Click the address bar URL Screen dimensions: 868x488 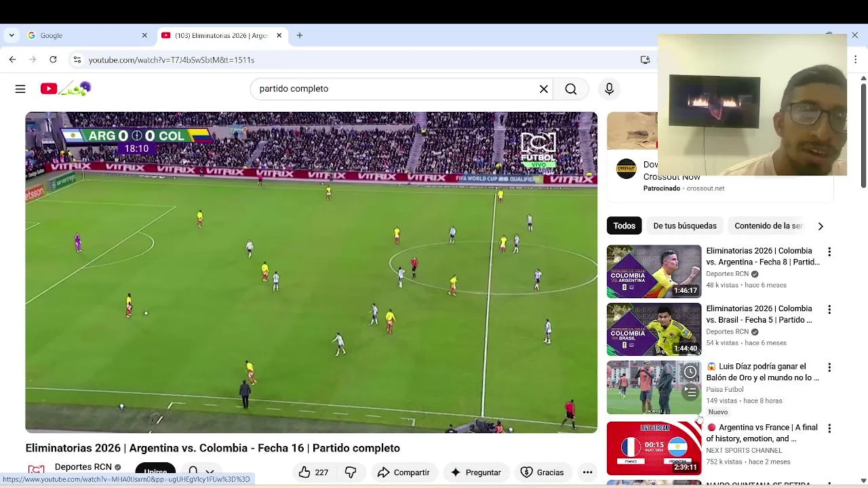(x=171, y=60)
